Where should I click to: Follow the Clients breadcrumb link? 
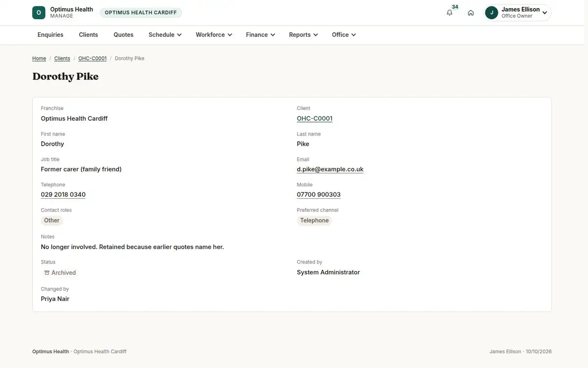(62, 58)
